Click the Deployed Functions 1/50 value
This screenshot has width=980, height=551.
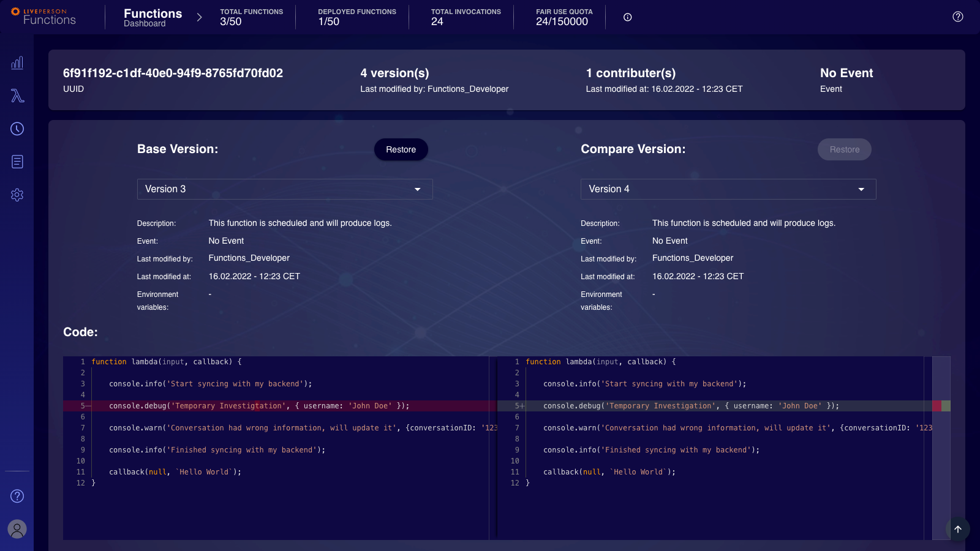click(329, 21)
